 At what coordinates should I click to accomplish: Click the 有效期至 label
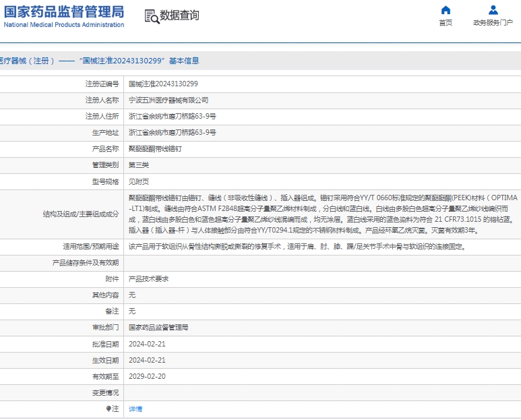click(105, 376)
